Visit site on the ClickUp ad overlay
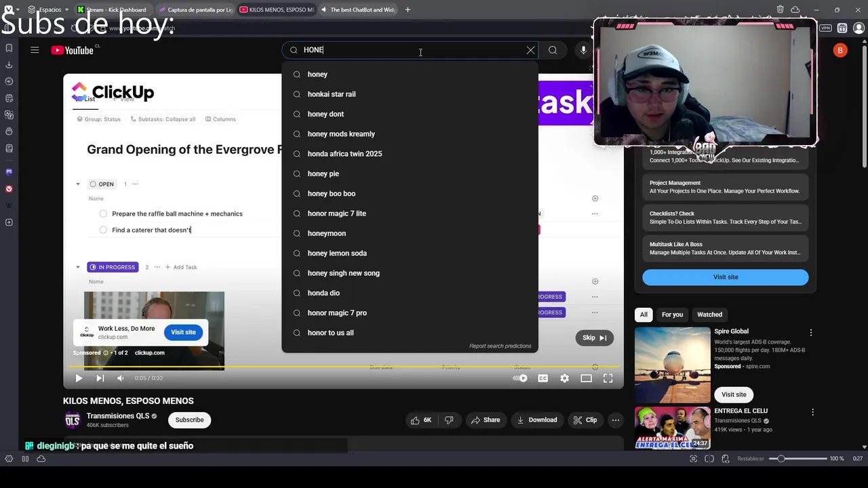This screenshot has height=488, width=868. pyautogui.click(x=183, y=332)
